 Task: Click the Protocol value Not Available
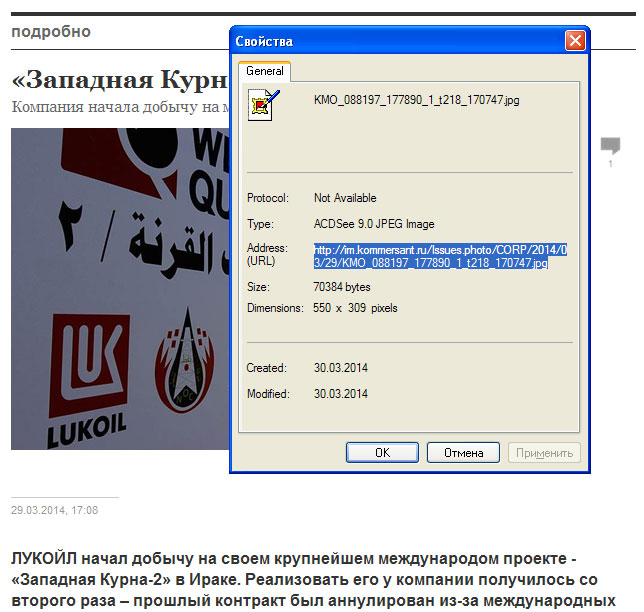pyautogui.click(x=345, y=198)
